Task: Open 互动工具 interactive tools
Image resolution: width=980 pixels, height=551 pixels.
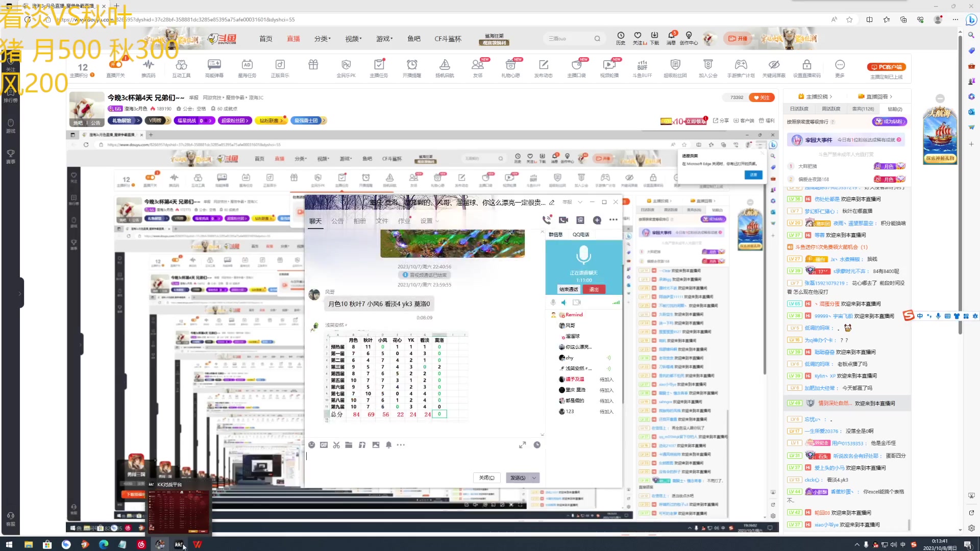Action: coord(181,67)
